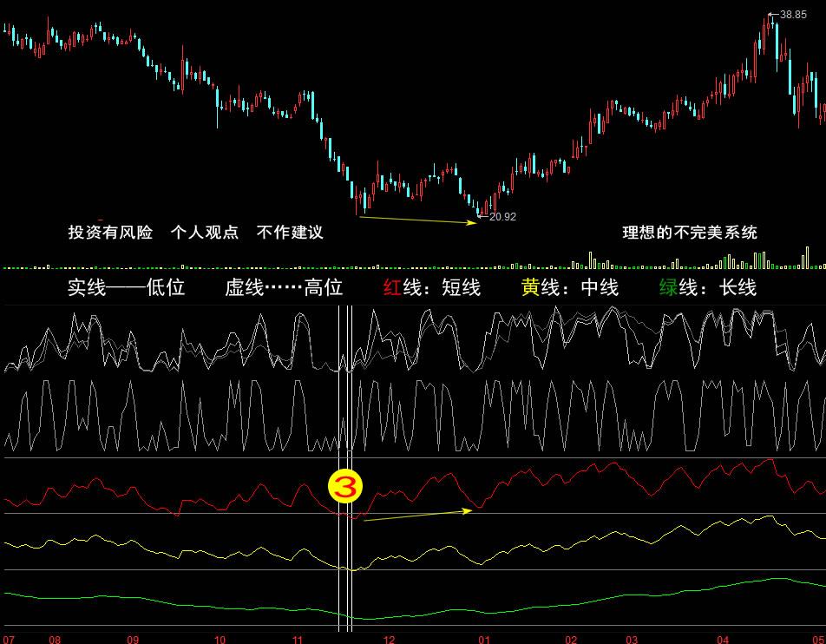Click the yellow arrow below the candlestick lows
Image resolution: width=826 pixels, height=644 pixels.
click(417, 220)
